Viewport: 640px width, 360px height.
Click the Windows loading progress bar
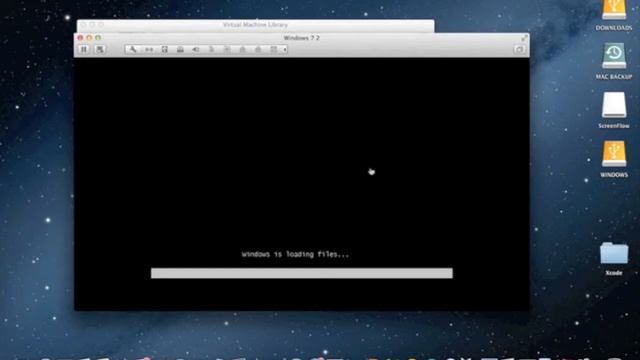click(x=302, y=273)
